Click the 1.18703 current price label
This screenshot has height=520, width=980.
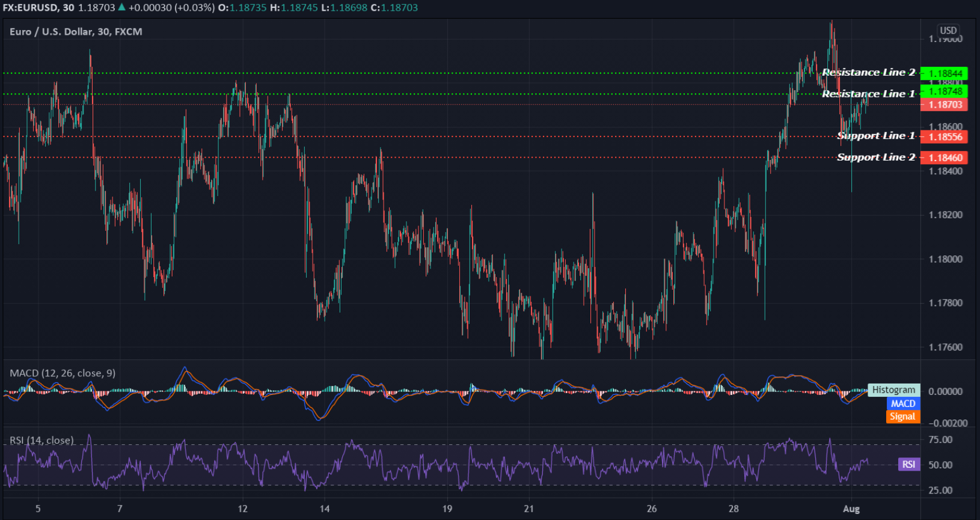pyautogui.click(x=944, y=105)
